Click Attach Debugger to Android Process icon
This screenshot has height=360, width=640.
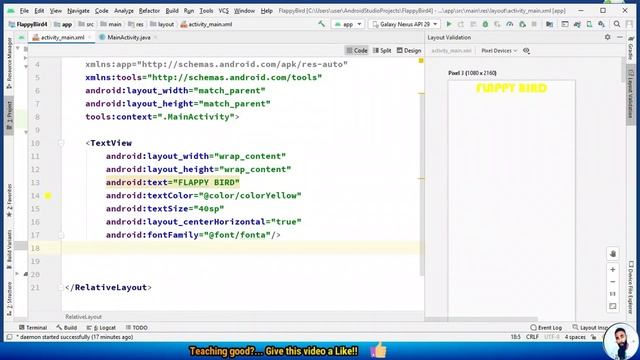pyautogui.click(x=522, y=24)
